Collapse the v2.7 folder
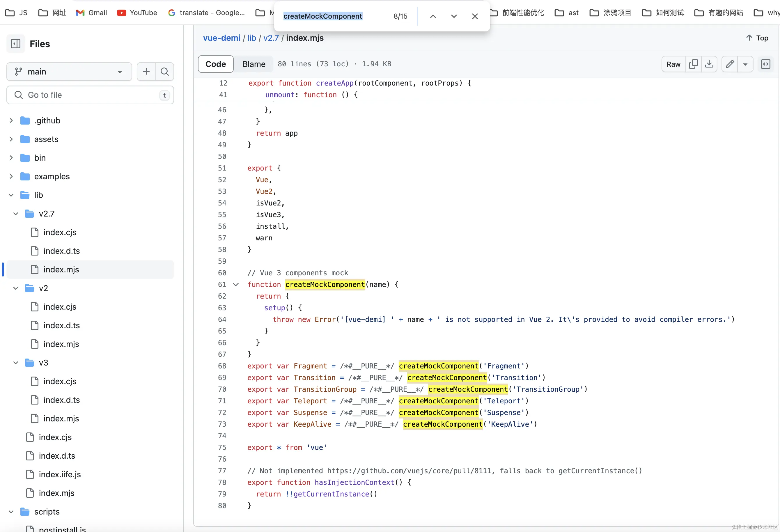 [x=16, y=214]
